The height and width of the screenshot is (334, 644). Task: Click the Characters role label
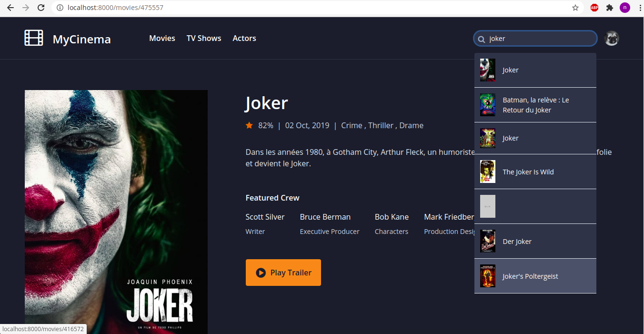coord(392,232)
